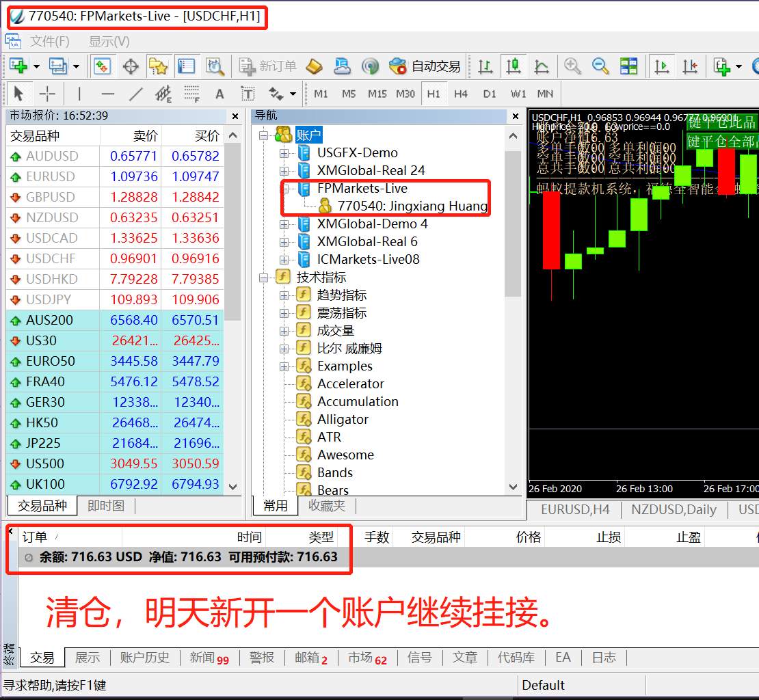Set timeframe to W1
Viewport: 759px width, 700px height.
pos(518,94)
